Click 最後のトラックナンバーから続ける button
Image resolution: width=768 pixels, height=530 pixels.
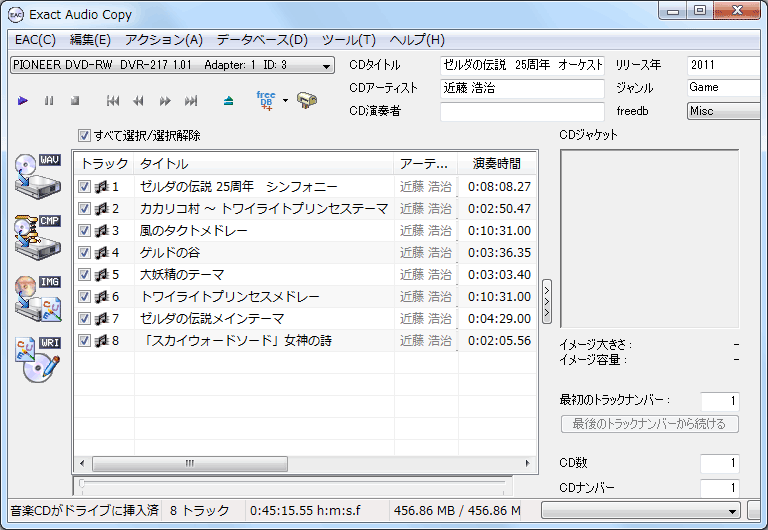tap(649, 424)
